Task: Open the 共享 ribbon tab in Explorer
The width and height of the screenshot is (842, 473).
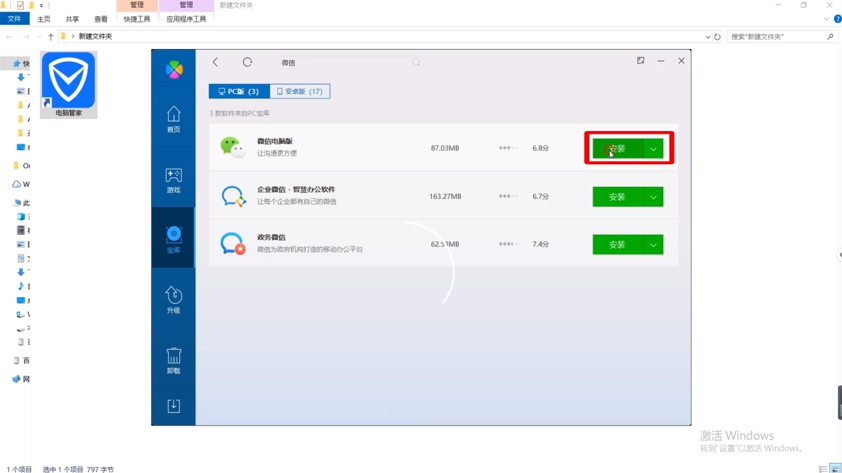Action: pos(72,19)
